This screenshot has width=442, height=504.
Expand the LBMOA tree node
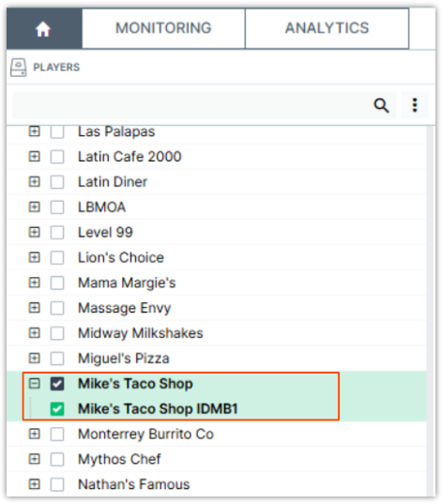point(34,207)
